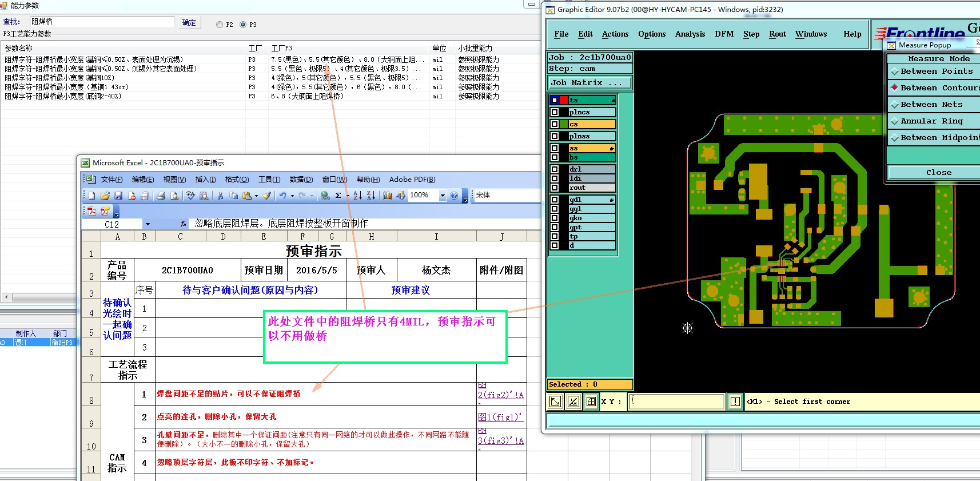This screenshot has width=980, height=481.
Task: Open the Undo history dropdown arrow
Action: tap(292, 196)
